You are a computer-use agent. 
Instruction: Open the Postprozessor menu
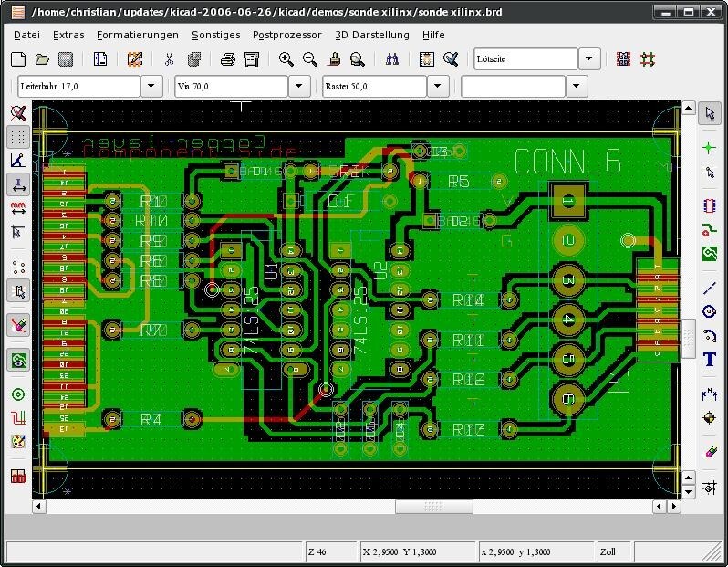287,35
